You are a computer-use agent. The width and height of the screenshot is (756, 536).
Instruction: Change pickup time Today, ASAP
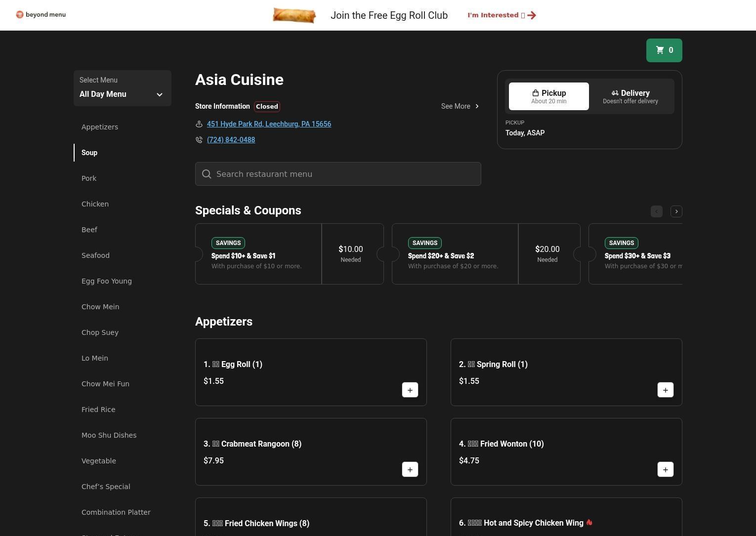(x=525, y=133)
